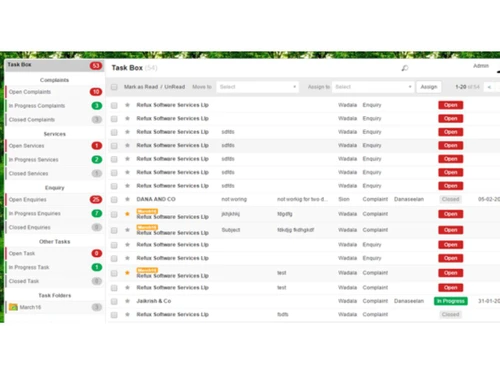Click the Closed status on the 'fsdfs' row
500x375 pixels.
pyautogui.click(x=451, y=314)
